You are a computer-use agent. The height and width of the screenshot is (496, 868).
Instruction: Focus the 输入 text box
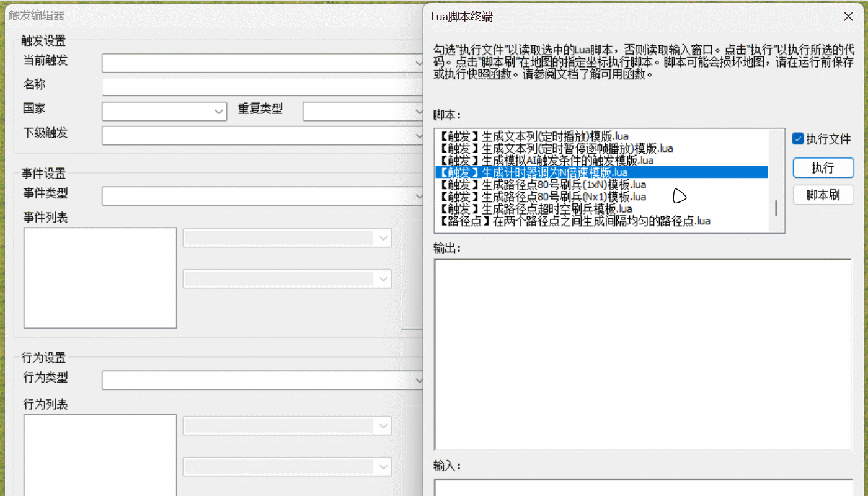pyautogui.click(x=642, y=487)
